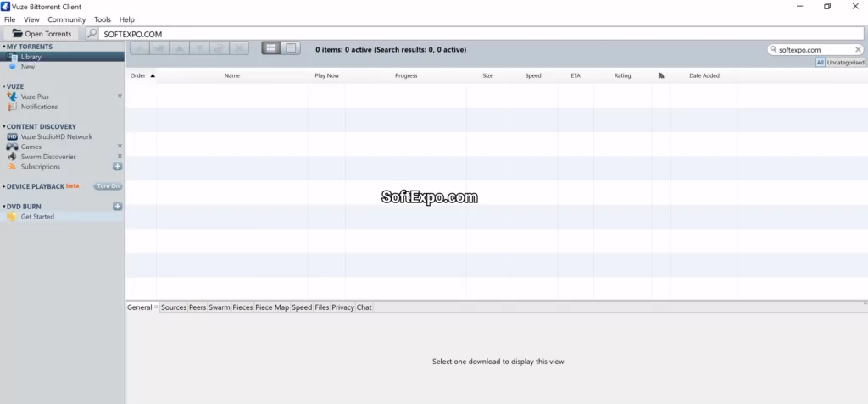The image size is (868, 404).
Task: Turn On device playback
Action: 108,186
